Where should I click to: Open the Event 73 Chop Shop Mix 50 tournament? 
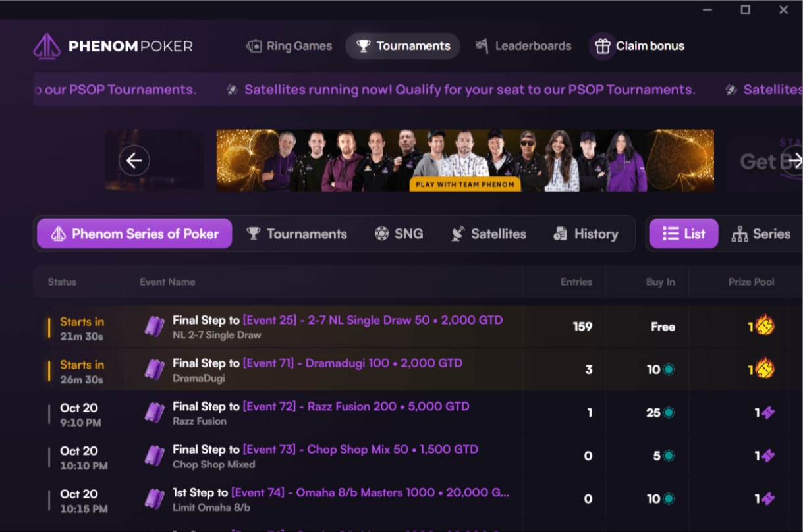click(x=418, y=456)
